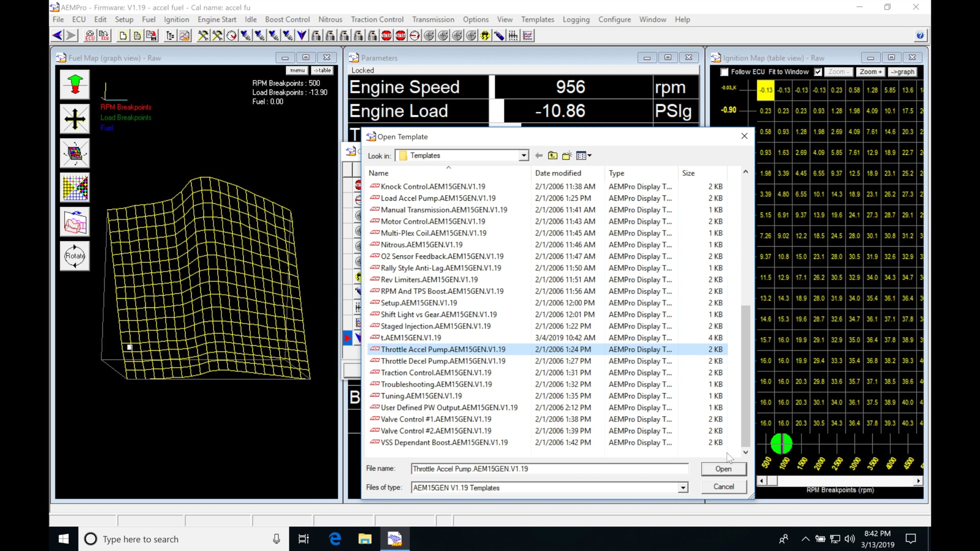
Task: Enable the Follow ECU checkbox
Action: [724, 72]
